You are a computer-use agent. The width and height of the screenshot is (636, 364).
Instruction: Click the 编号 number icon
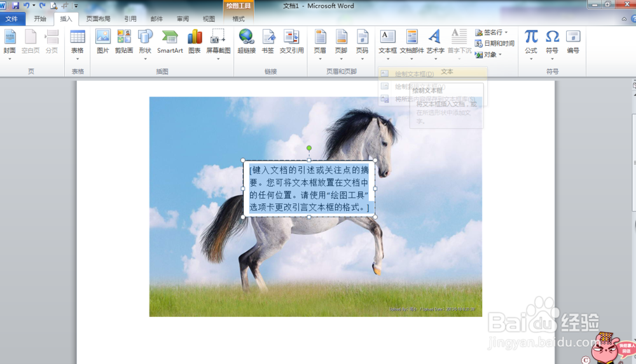point(573,36)
